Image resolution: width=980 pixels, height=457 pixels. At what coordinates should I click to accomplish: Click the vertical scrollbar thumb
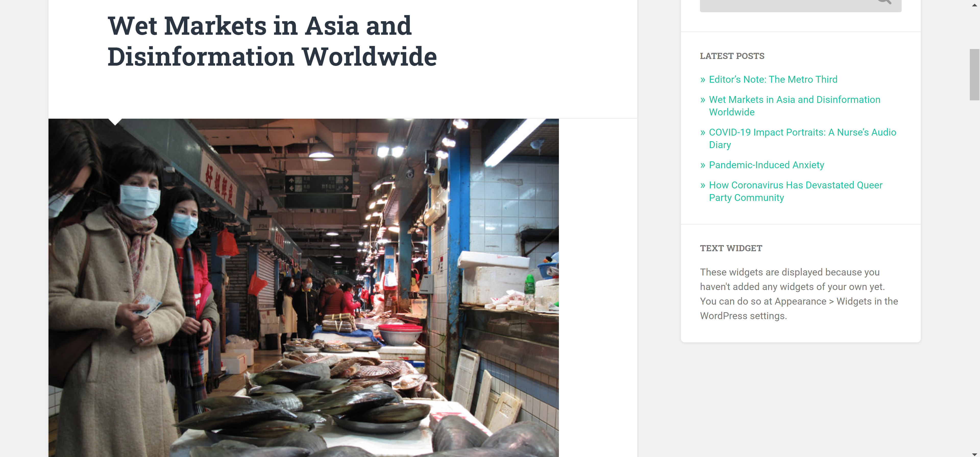click(x=974, y=75)
